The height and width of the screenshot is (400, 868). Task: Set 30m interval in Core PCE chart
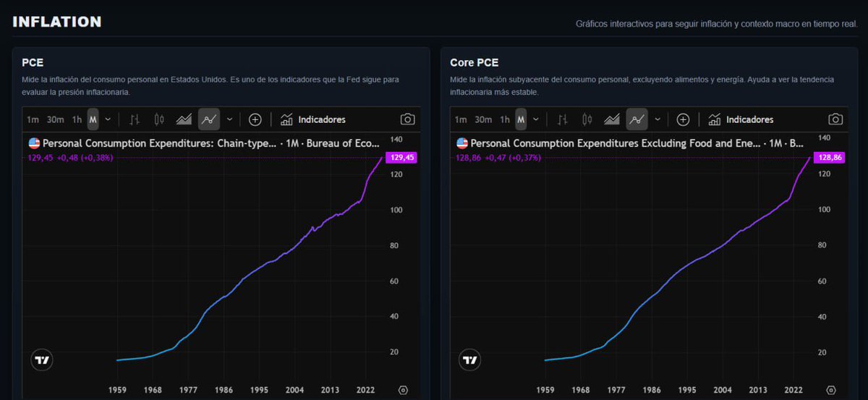(483, 119)
